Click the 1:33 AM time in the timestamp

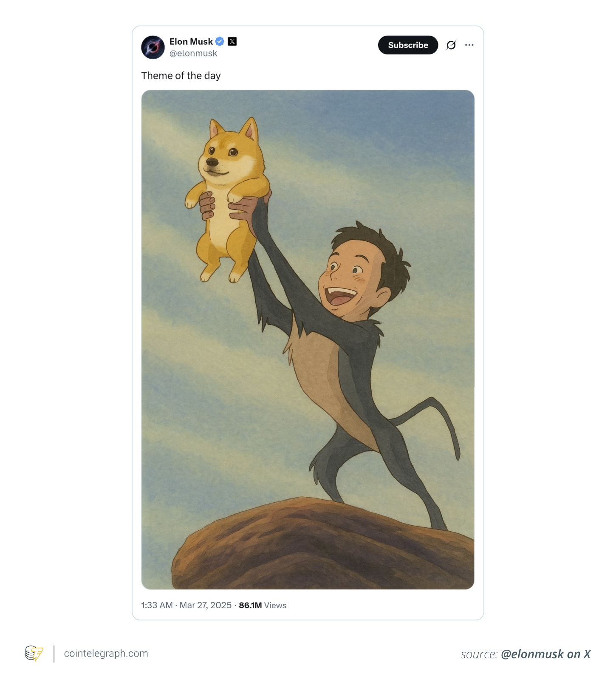[x=158, y=605]
